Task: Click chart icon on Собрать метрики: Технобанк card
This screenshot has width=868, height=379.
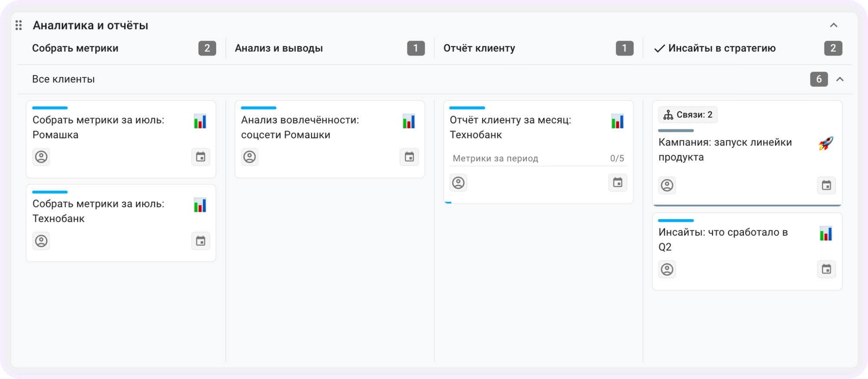Action: coord(200,205)
